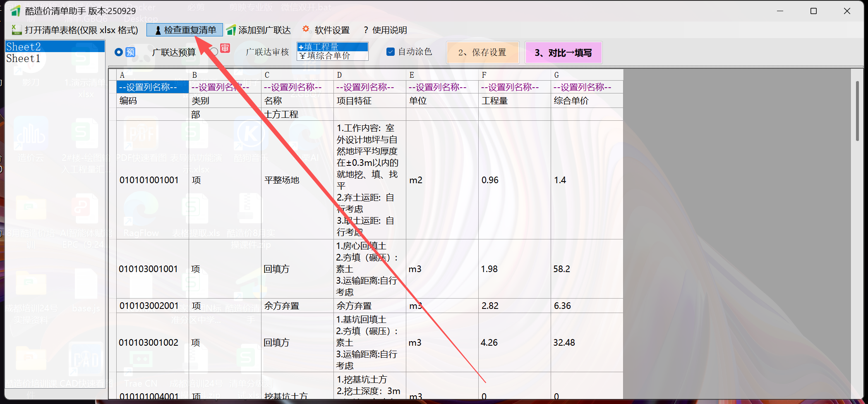Select the 广联达预算 radio button
This screenshot has height=404, width=868.
[119, 52]
